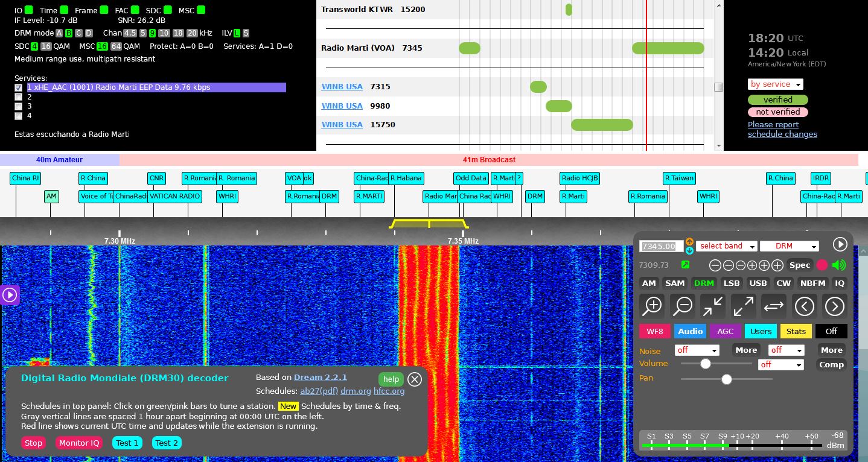Open the by service schedule dropdown

pyautogui.click(x=775, y=84)
